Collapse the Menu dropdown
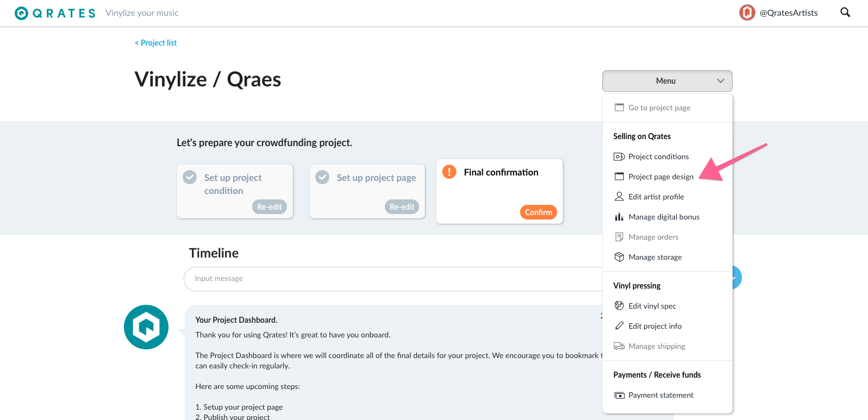 pyautogui.click(x=667, y=81)
